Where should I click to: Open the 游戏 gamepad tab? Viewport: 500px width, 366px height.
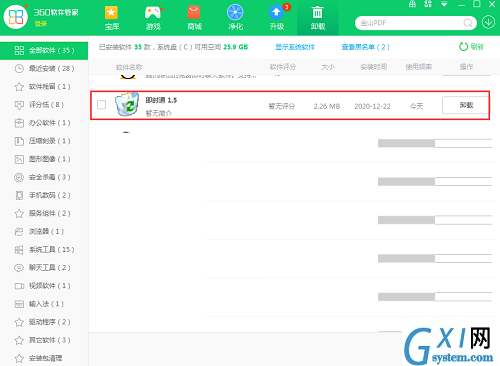pyautogui.click(x=153, y=18)
